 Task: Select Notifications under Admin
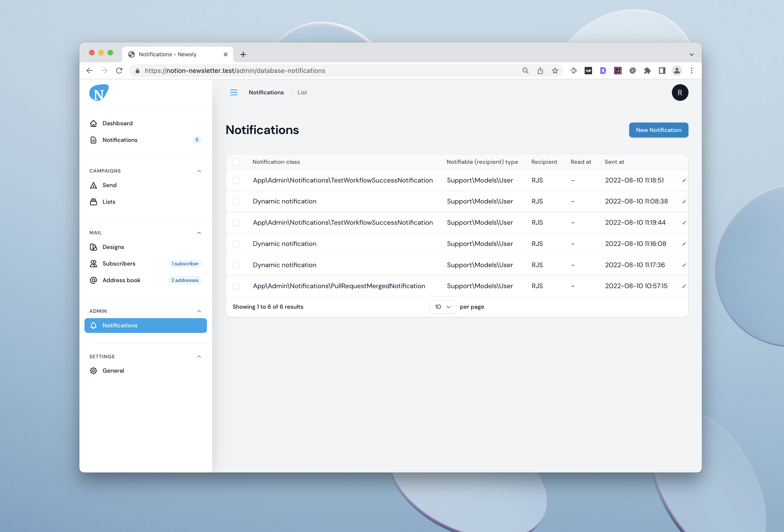coord(145,326)
